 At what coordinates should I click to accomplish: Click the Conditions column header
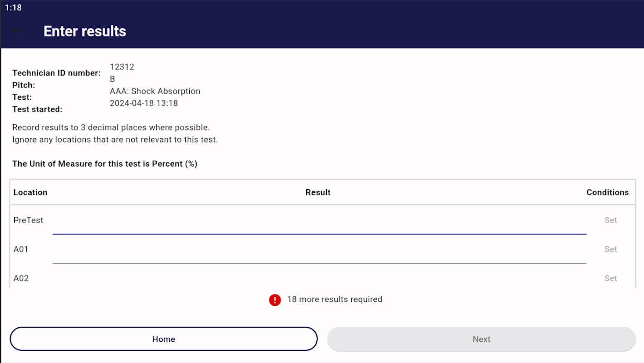(x=607, y=192)
